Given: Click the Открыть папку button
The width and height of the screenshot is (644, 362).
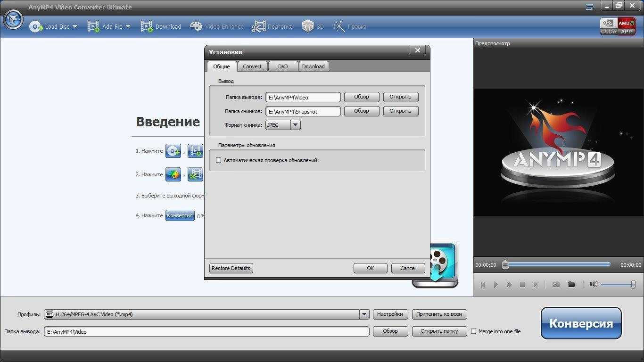Looking at the screenshot, I should (x=439, y=331).
